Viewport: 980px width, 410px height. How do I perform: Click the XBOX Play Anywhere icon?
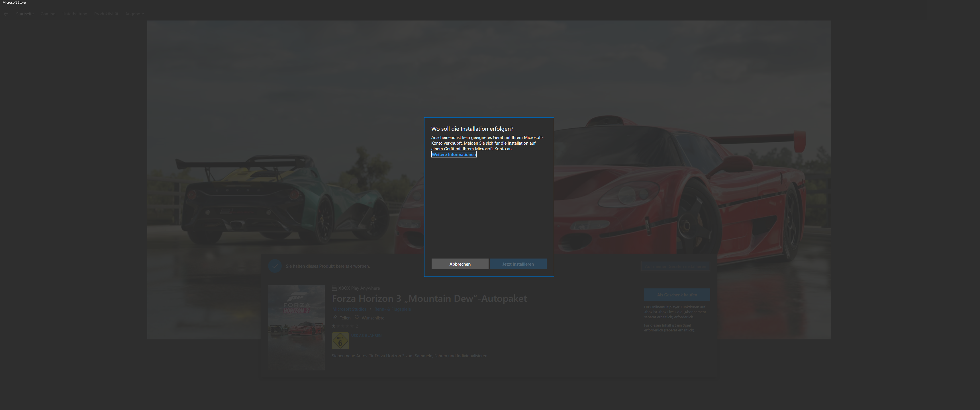[x=334, y=288]
